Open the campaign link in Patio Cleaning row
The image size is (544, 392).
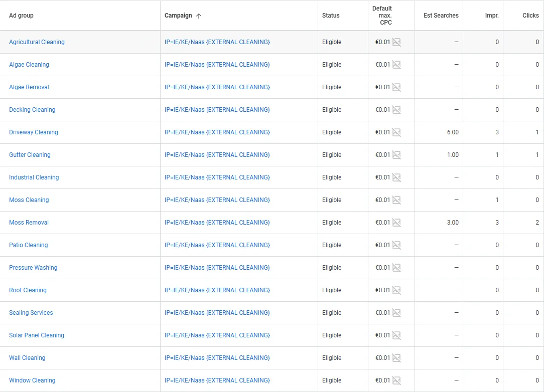(217, 245)
